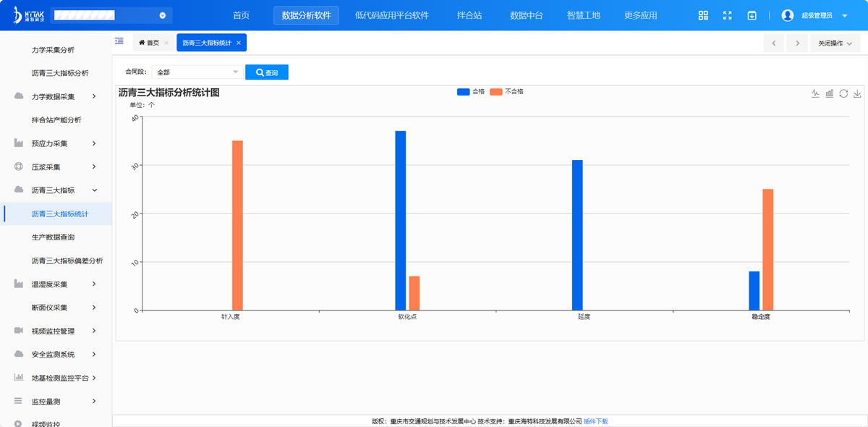This screenshot has width=868, height=427.
Task: Open the 合同段 dropdown
Action: 197,72
